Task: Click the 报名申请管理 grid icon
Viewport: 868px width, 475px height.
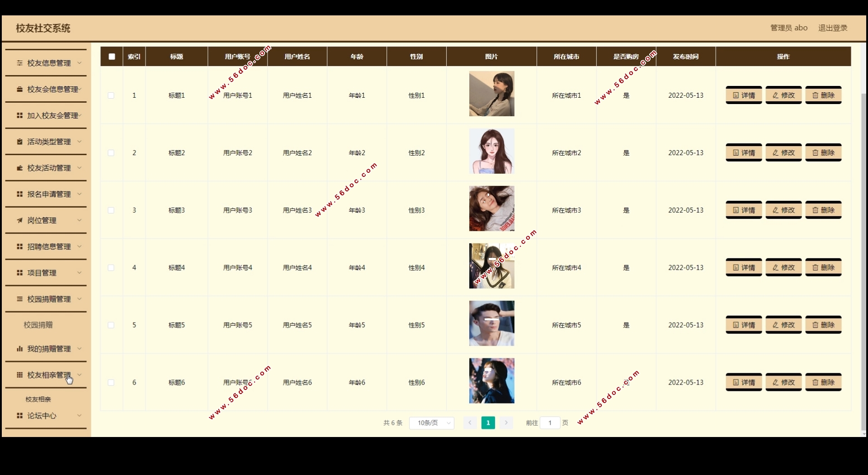Action: click(x=19, y=194)
